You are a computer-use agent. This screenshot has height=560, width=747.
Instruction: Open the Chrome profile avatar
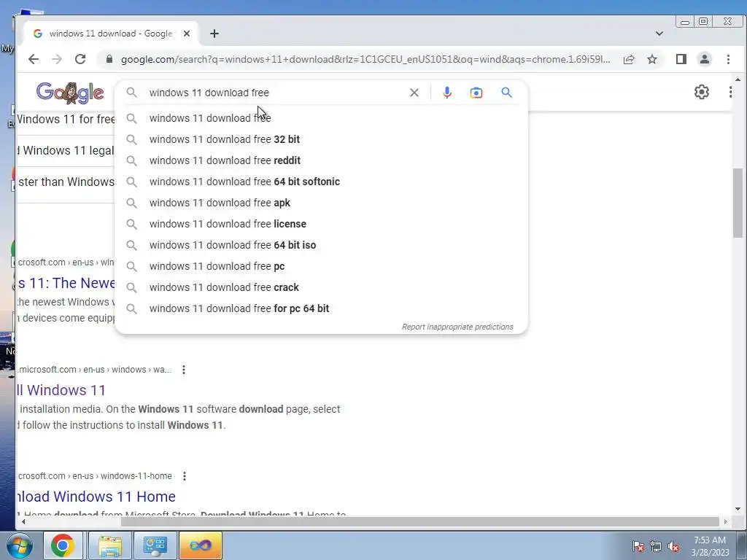coord(705,59)
